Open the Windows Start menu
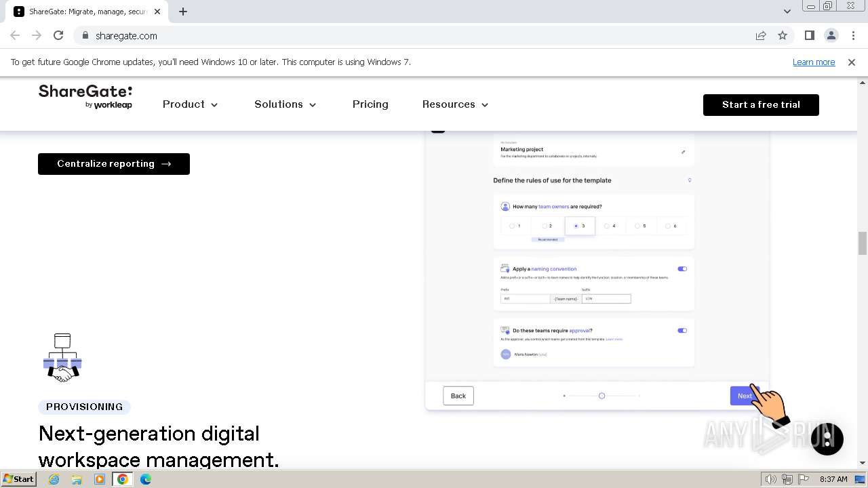The image size is (868, 488). point(18,479)
